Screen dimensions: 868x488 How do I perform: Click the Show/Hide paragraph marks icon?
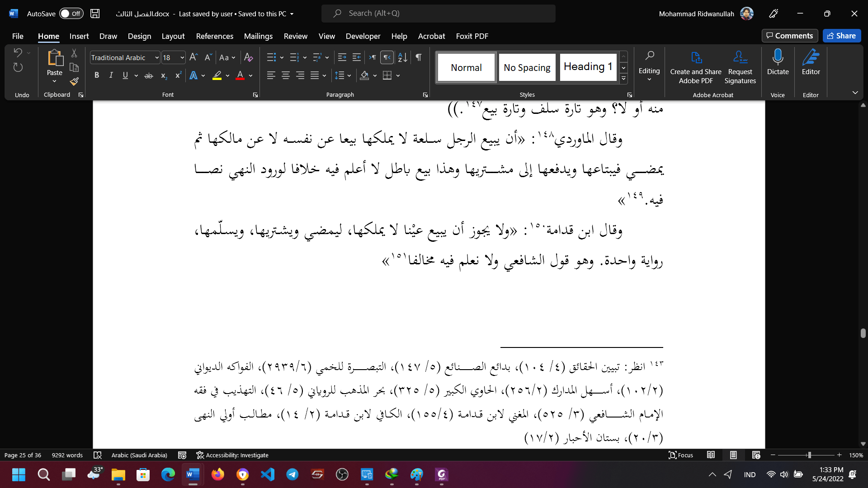tap(419, 57)
